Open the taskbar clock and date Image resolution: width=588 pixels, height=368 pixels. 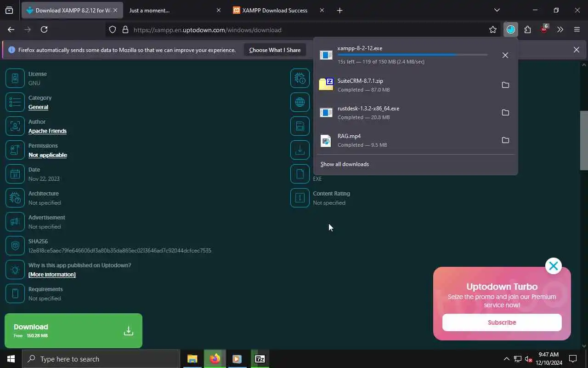click(x=548, y=359)
